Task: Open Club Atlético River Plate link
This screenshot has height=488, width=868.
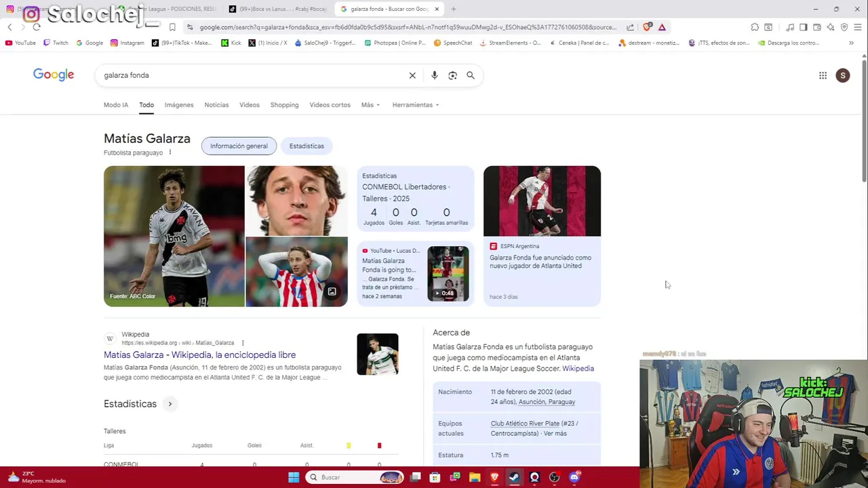Action: click(525, 424)
